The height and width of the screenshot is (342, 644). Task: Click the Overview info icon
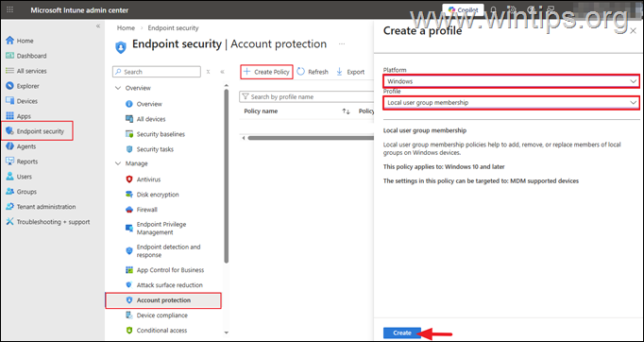tap(129, 104)
